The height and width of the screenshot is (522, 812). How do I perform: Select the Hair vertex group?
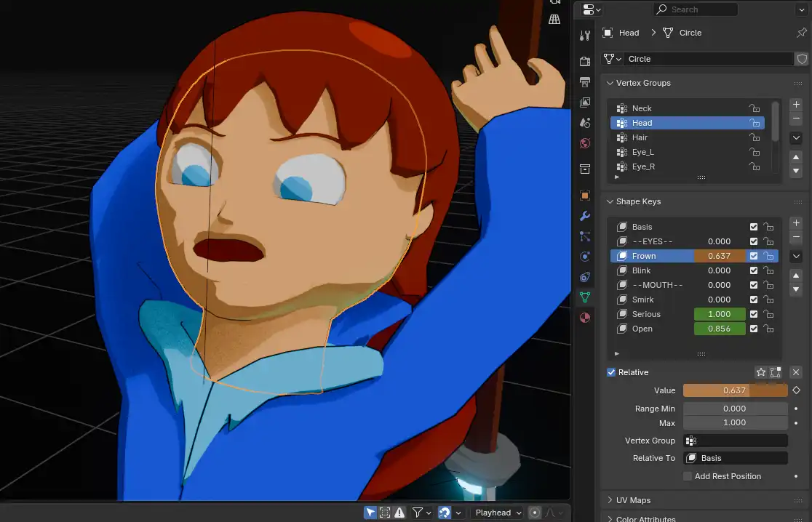pyautogui.click(x=640, y=137)
